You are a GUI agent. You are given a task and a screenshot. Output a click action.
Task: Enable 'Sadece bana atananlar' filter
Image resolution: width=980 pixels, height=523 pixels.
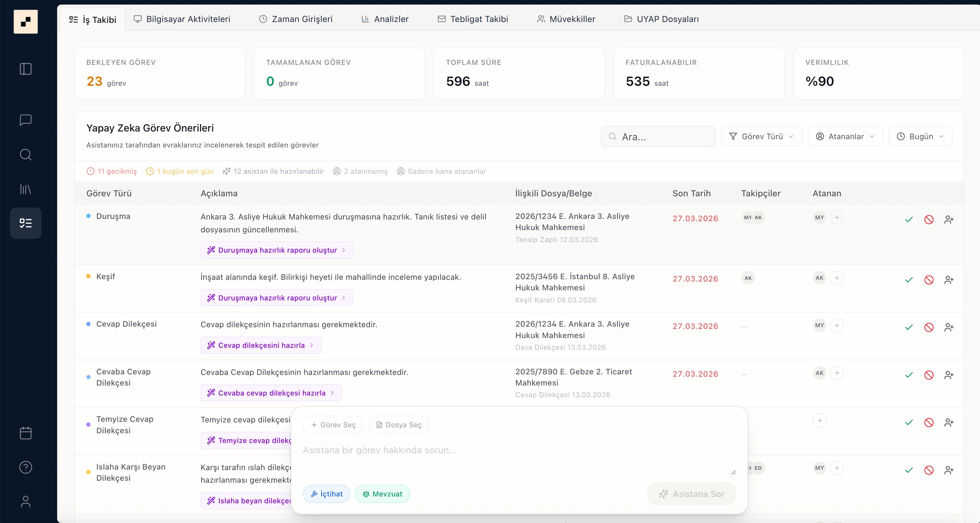441,171
